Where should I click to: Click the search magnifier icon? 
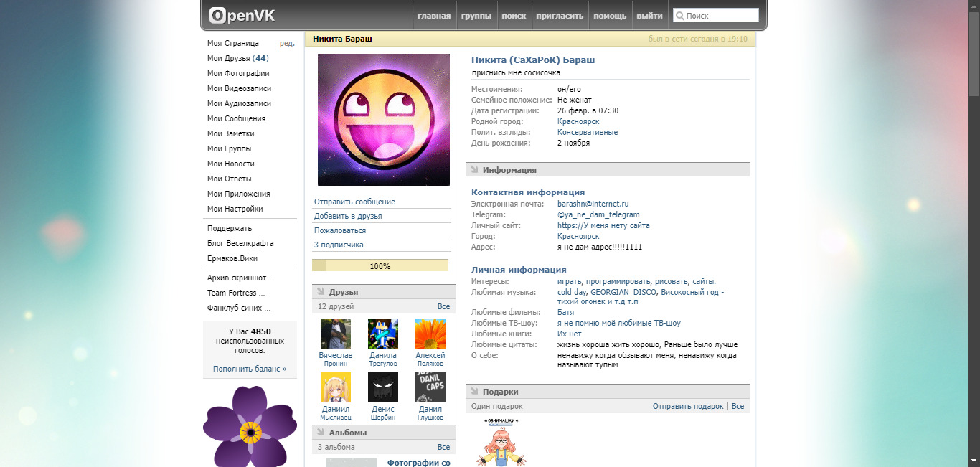pyautogui.click(x=679, y=16)
